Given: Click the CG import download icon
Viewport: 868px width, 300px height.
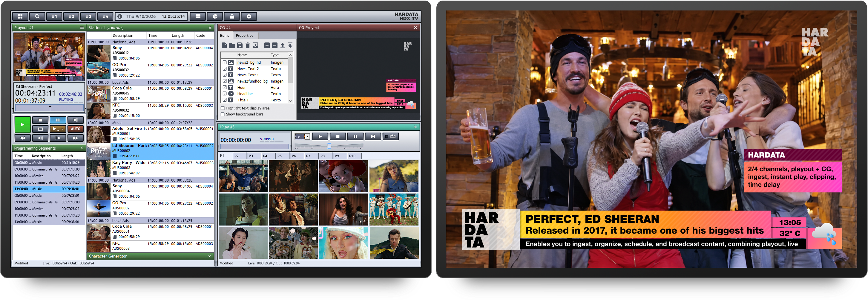Looking at the screenshot, I should (255, 45).
